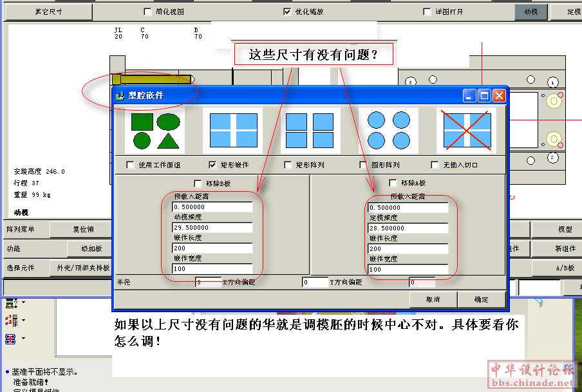Enable the 使用工件面组 checkbox
The image size is (582, 392).
point(130,165)
